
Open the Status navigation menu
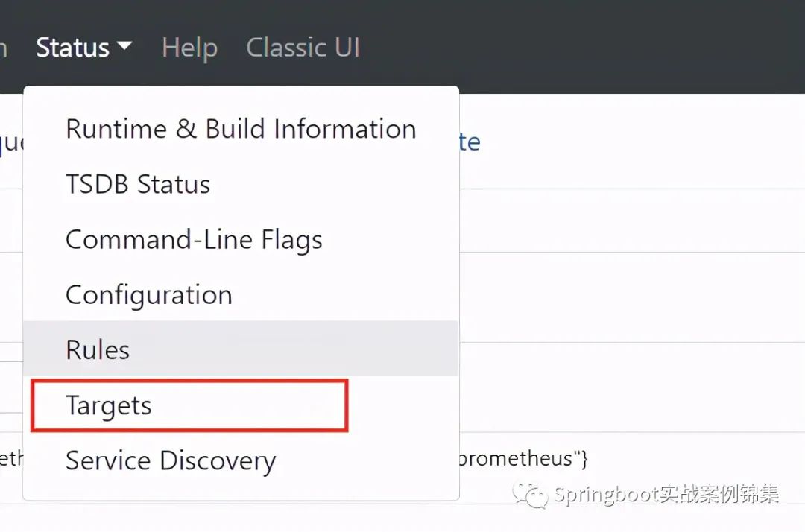click(x=84, y=47)
